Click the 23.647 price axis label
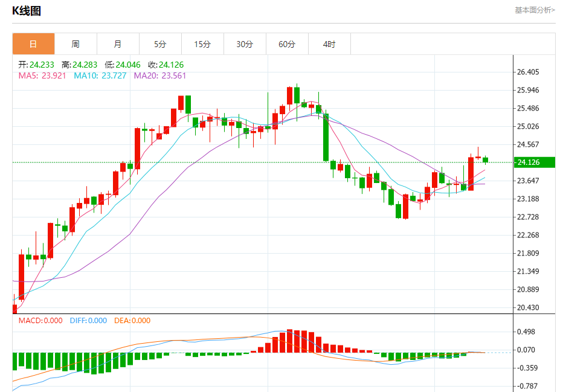563x392 pixels. (528, 181)
